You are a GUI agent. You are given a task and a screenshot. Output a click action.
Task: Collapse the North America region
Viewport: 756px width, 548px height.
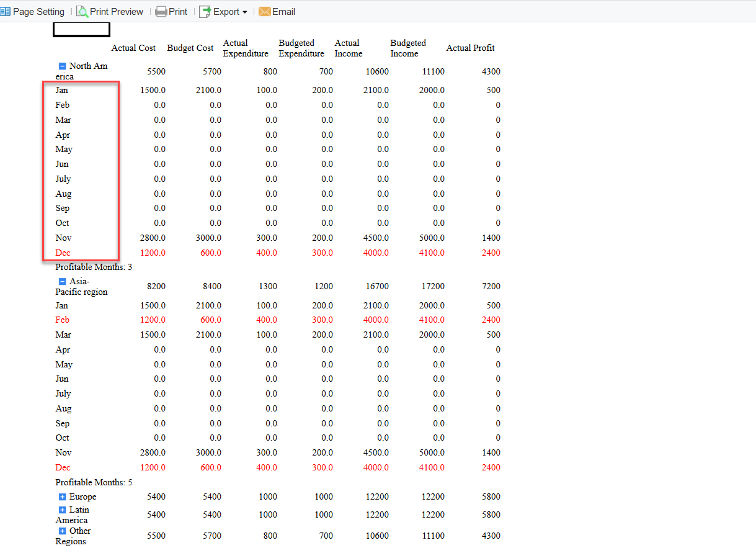[x=62, y=66]
